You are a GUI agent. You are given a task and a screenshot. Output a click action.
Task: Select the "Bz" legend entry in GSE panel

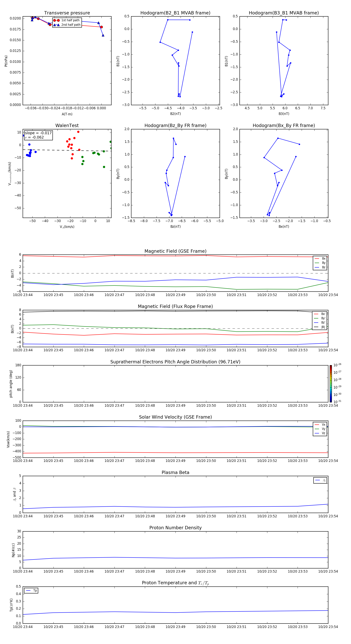(x=320, y=267)
